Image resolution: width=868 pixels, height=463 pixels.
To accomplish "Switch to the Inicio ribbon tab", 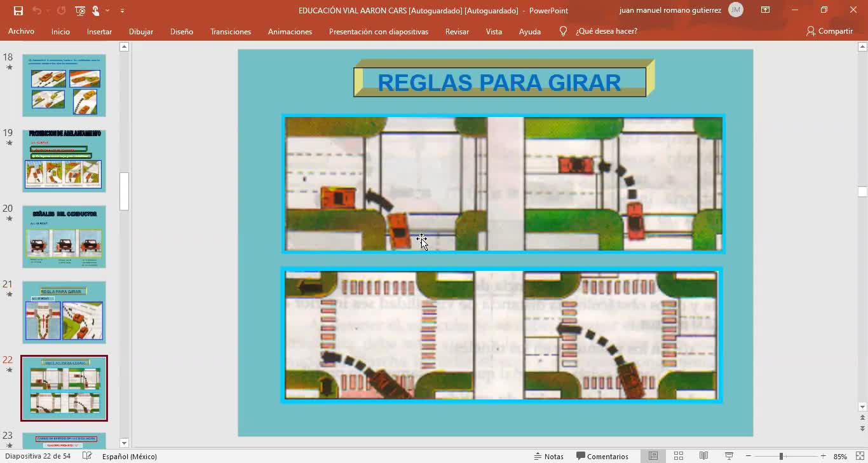I will (60, 31).
